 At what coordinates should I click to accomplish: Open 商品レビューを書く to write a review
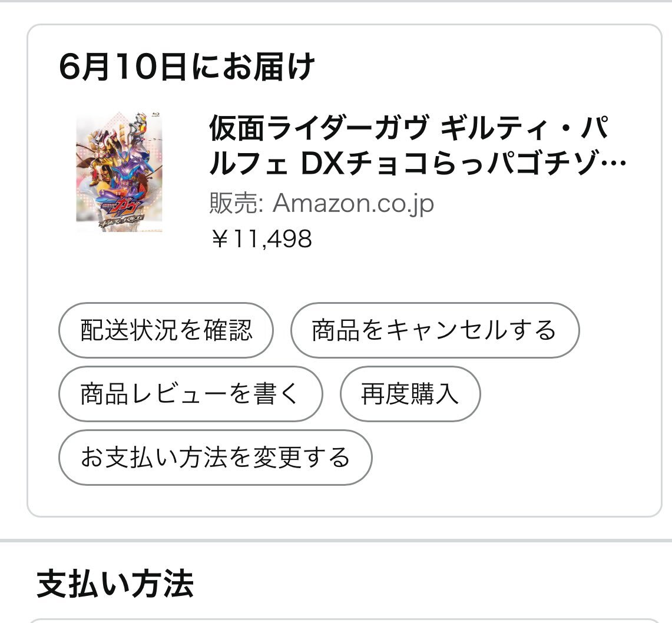coord(190,394)
